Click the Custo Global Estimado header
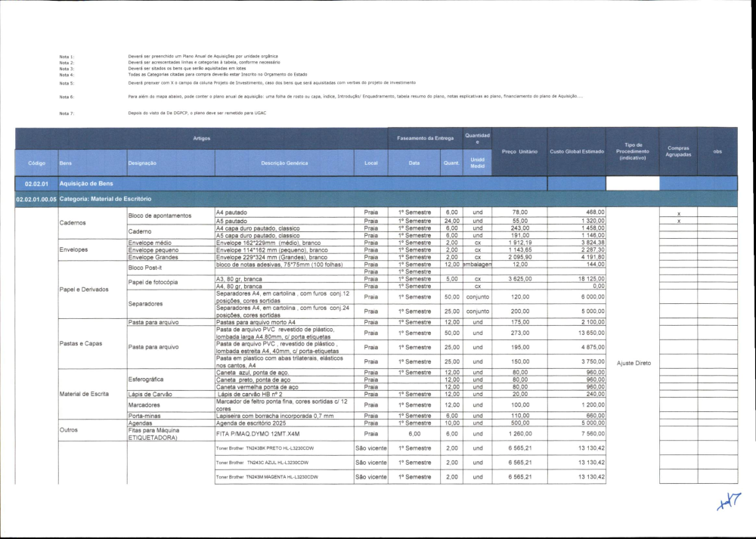The width and height of the screenshot is (756, 539). pyautogui.click(x=576, y=151)
